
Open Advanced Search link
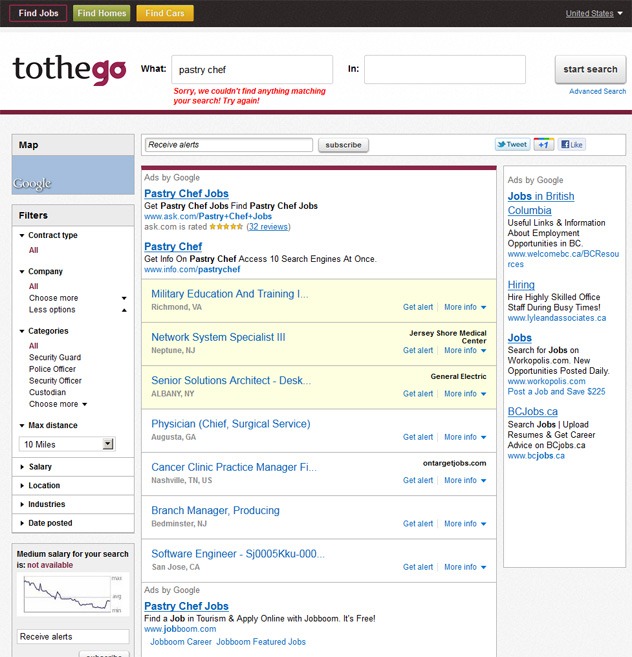click(x=597, y=91)
